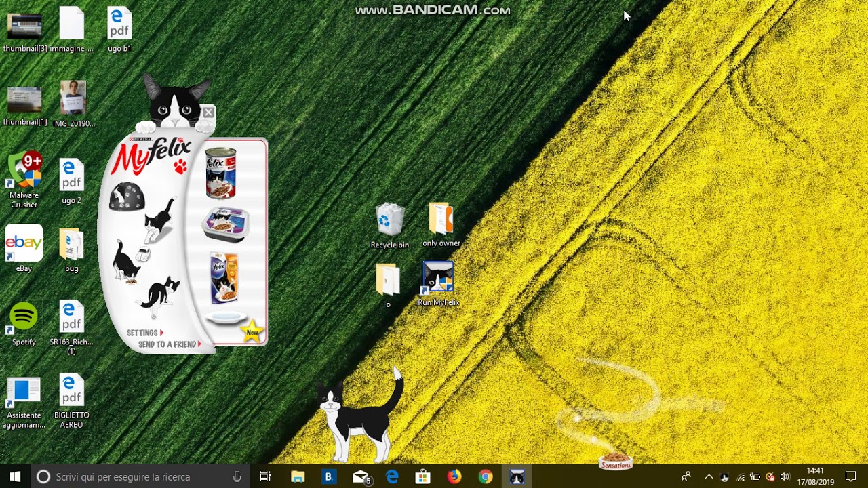Image resolution: width=868 pixels, height=488 pixels.
Task: Select the folder named o
Action: pyautogui.click(x=388, y=285)
